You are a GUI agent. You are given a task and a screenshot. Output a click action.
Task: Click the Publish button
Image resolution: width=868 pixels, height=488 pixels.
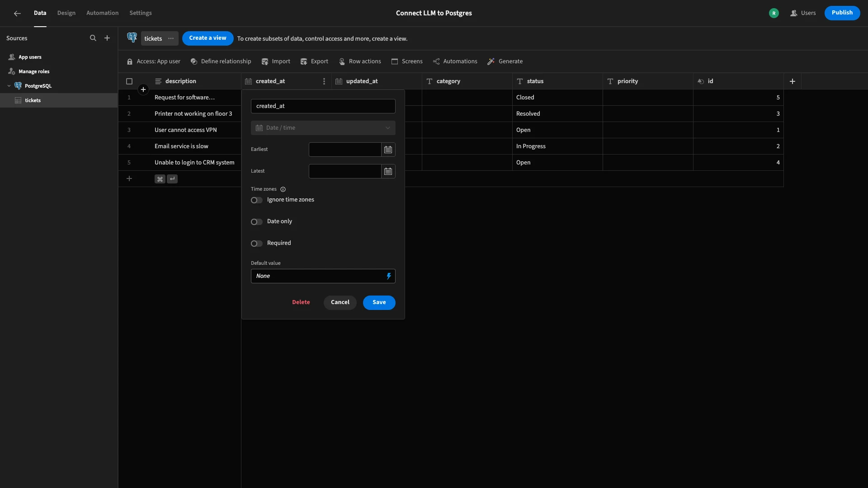842,13
